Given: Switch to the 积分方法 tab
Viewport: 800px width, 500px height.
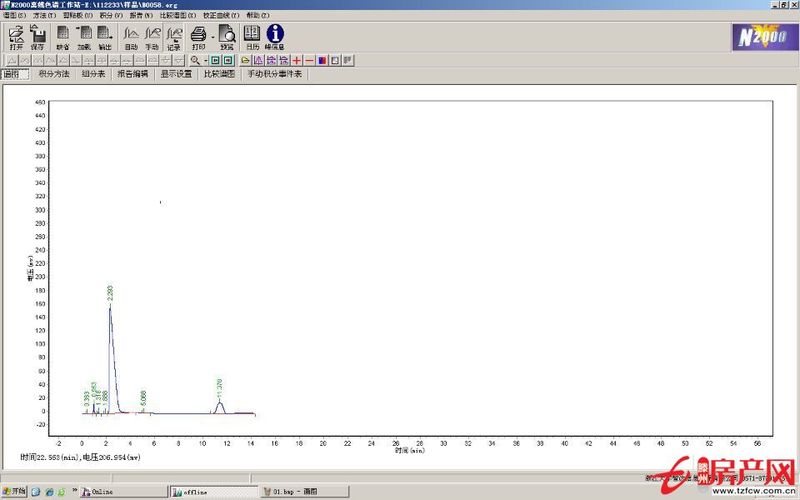Looking at the screenshot, I should tap(54, 74).
